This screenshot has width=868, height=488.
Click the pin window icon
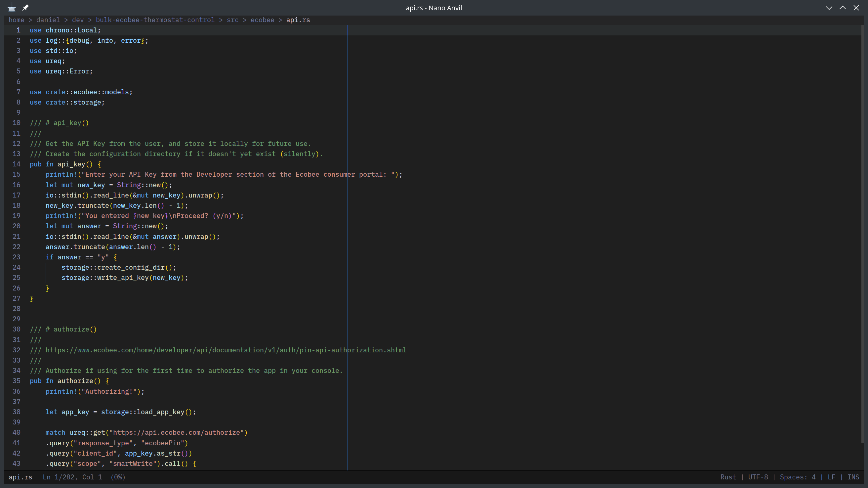[x=25, y=7]
